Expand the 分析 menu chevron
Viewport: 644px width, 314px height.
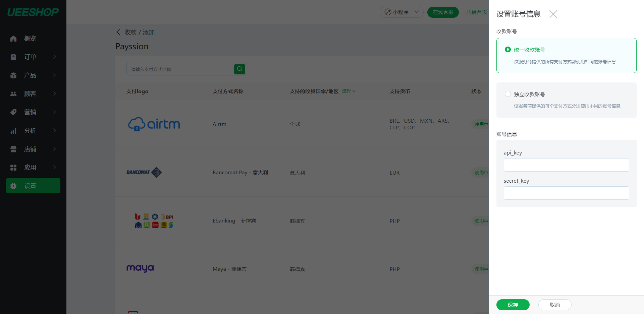55,130
